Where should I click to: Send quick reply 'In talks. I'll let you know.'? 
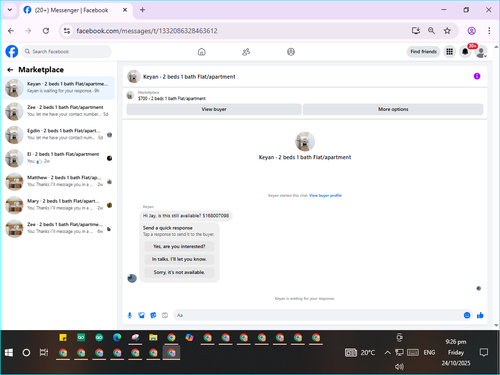[179, 259]
